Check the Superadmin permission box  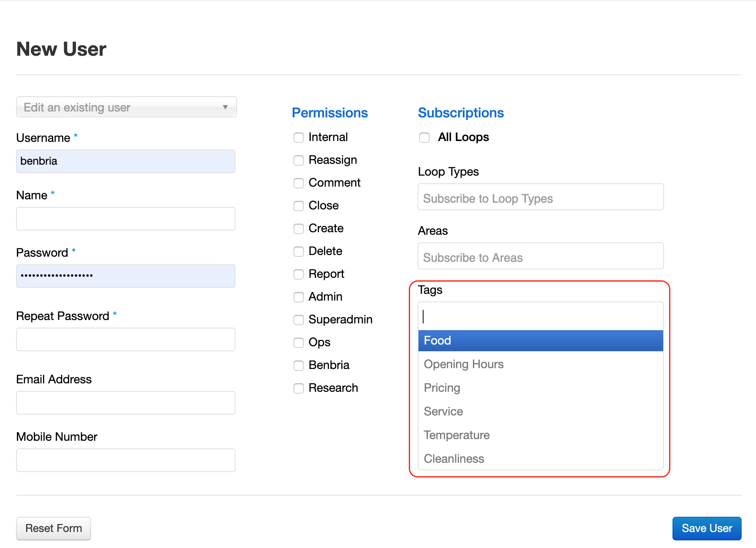pyautogui.click(x=299, y=320)
